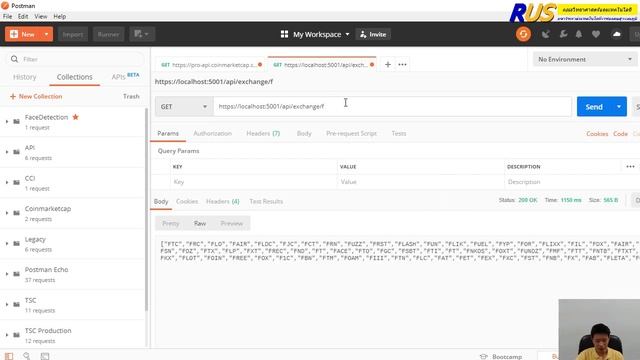Expand the Legacy collection
This screenshot has width=640, height=360.
click(x=7, y=243)
